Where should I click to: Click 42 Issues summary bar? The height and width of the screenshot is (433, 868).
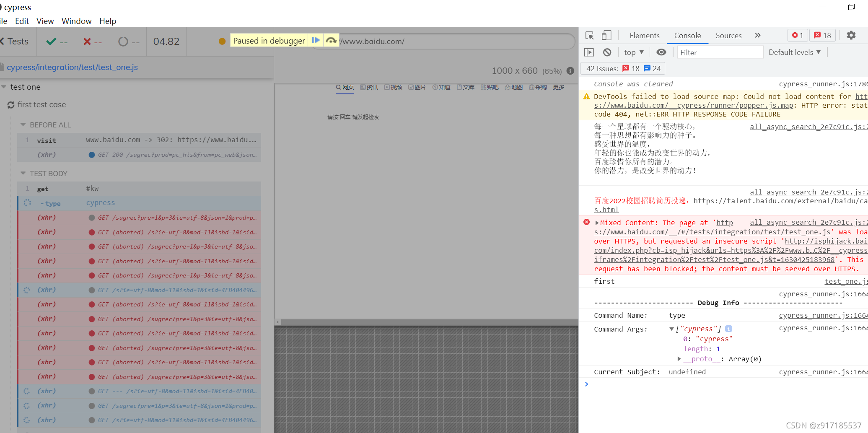tap(623, 69)
